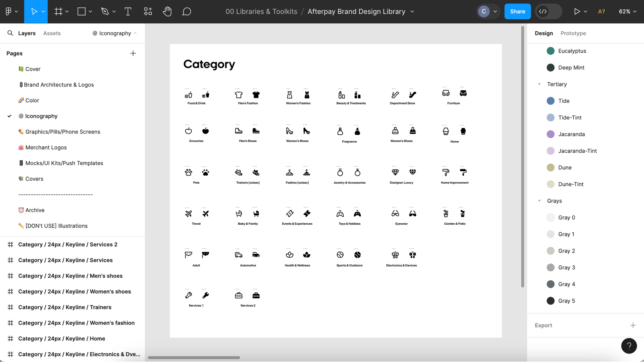Search layers with the magnifier icon
The width and height of the screenshot is (644, 362).
[10, 33]
